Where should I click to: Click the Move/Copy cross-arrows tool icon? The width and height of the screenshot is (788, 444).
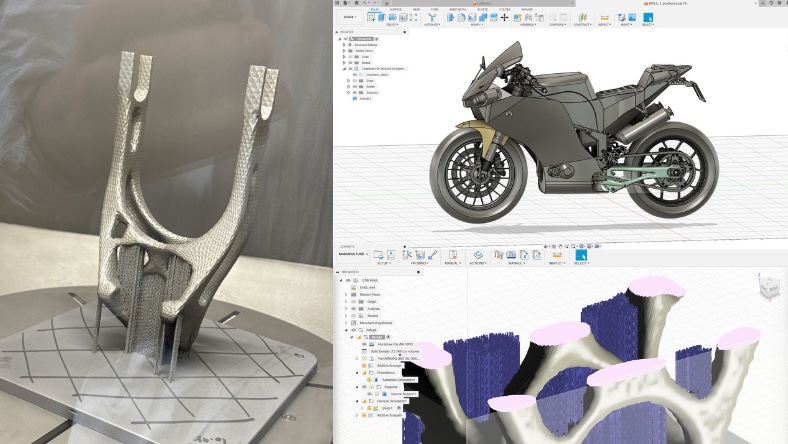[x=504, y=17]
